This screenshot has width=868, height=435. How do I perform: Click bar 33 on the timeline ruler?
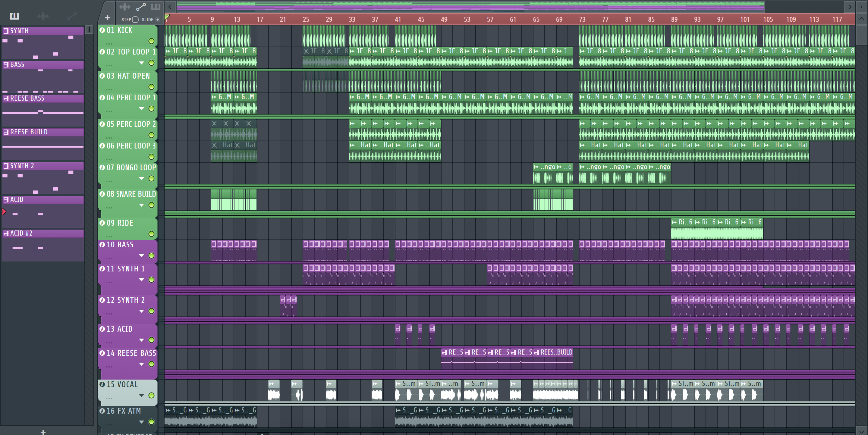click(352, 19)
